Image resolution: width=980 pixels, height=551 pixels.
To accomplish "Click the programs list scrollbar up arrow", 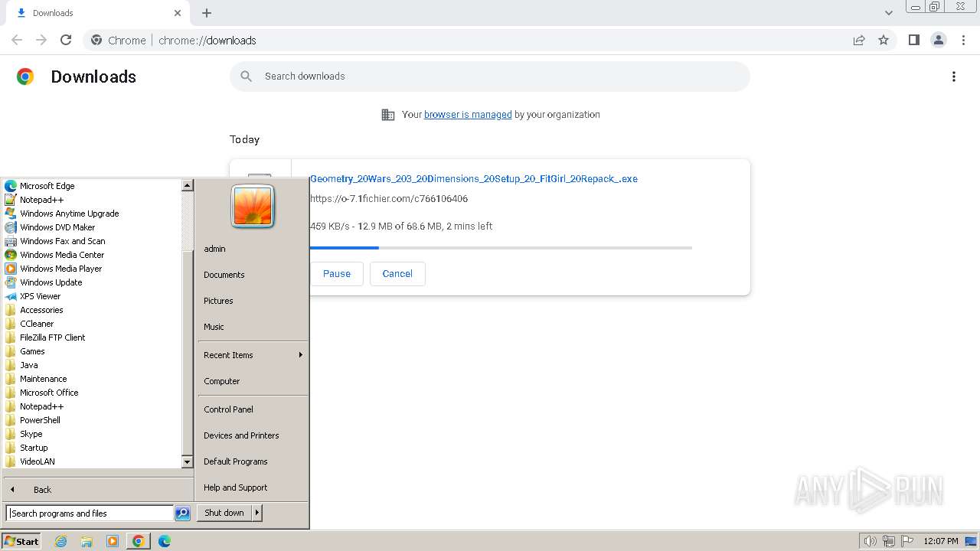I will (x=187, y=185).
